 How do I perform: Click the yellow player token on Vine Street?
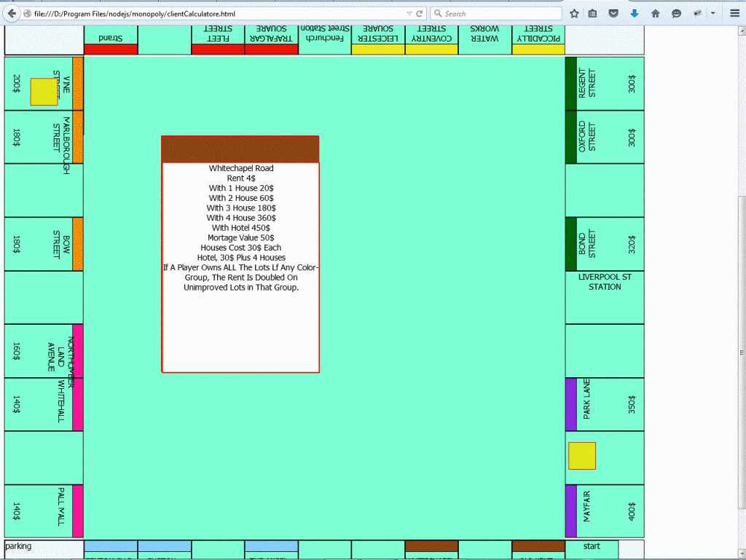pyautogui.click(x=44, y=92)
